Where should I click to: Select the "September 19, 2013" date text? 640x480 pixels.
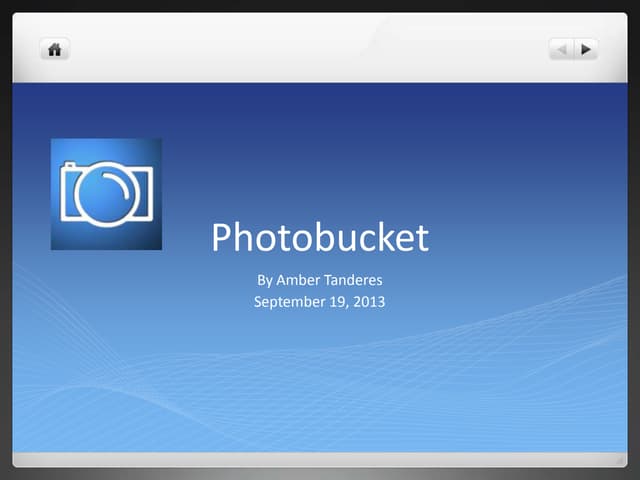319,300
